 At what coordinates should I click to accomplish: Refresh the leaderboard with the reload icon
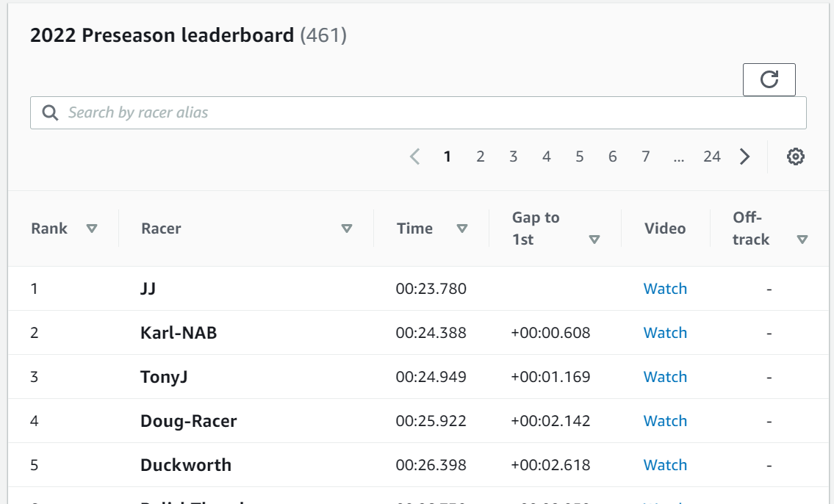[x=769, y=80]
